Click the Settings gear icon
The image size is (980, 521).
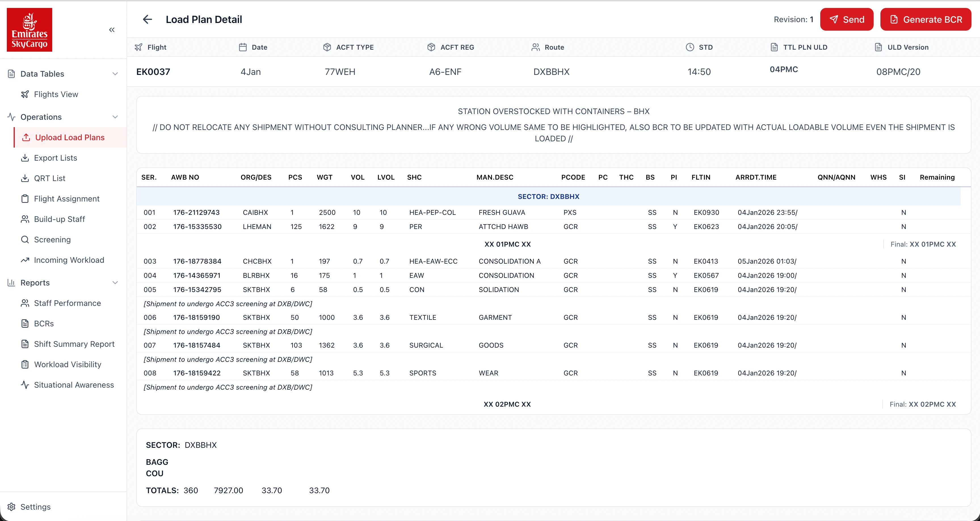click(x=11, y=507)
